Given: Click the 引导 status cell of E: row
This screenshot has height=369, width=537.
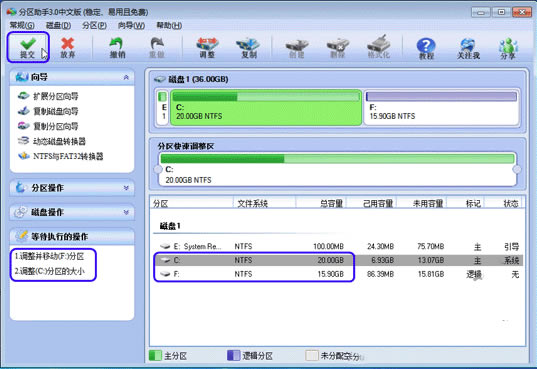Looking at the screenshot, I should 511,246.
